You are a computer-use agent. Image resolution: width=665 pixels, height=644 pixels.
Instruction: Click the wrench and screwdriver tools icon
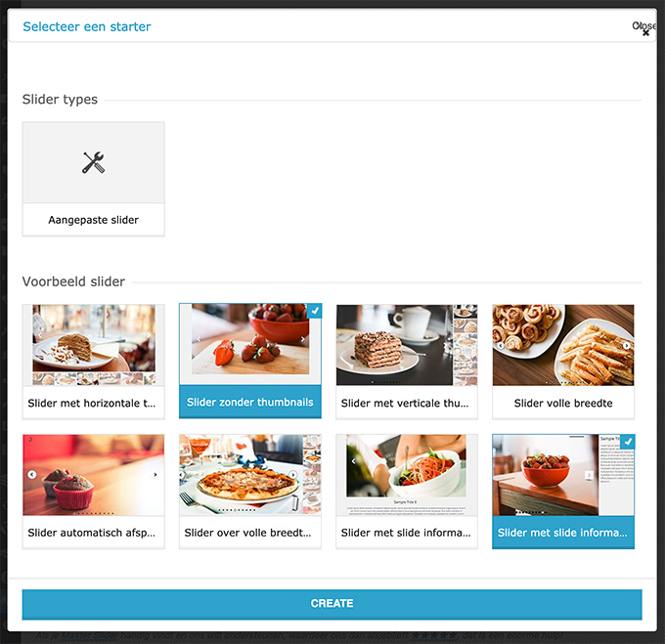tap(93, 162)
